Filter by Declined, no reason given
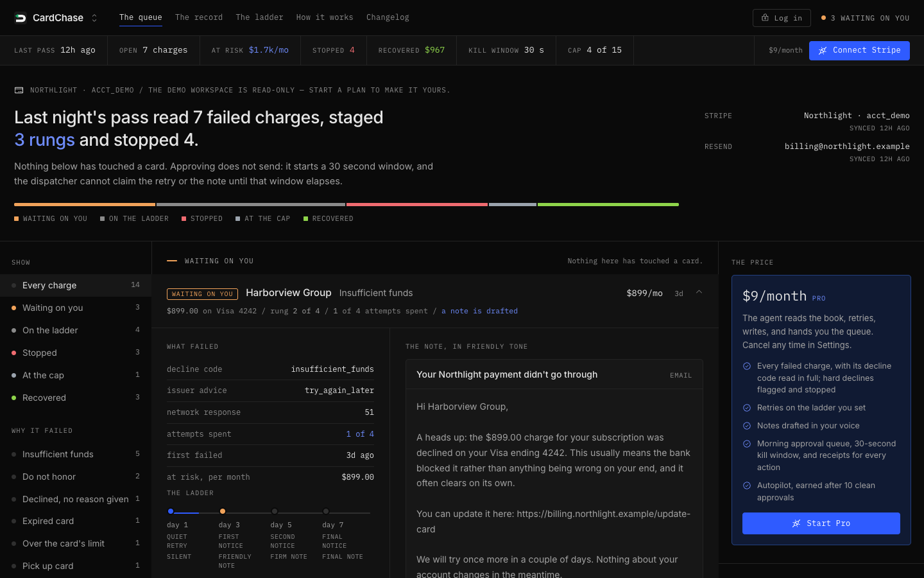924x578 pixels. point(76,499)
